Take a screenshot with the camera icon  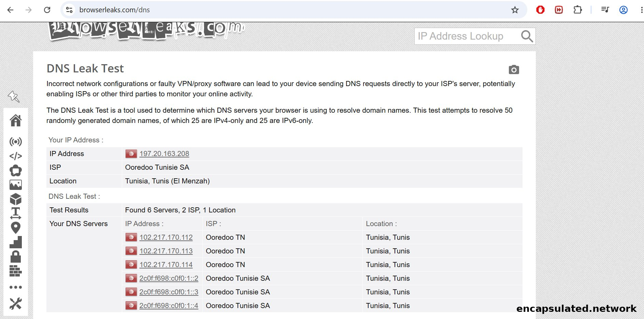pos(514,70)
